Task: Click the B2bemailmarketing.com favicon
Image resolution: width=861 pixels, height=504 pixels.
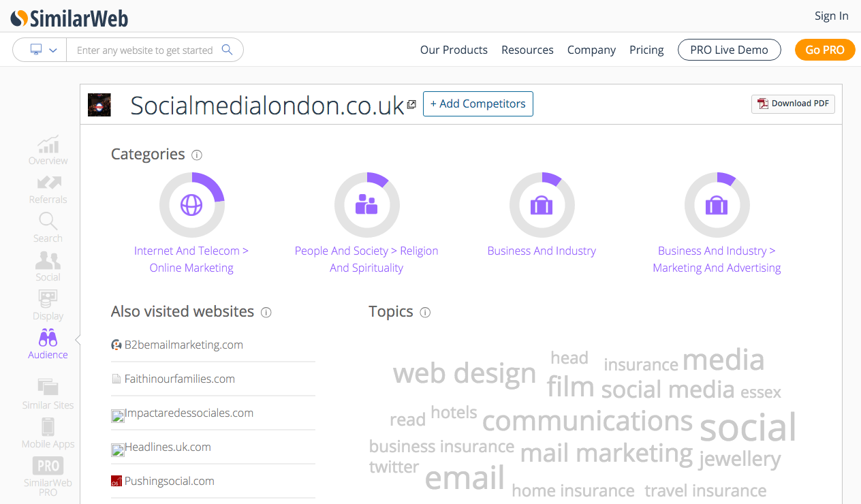Action: point(116,345)
